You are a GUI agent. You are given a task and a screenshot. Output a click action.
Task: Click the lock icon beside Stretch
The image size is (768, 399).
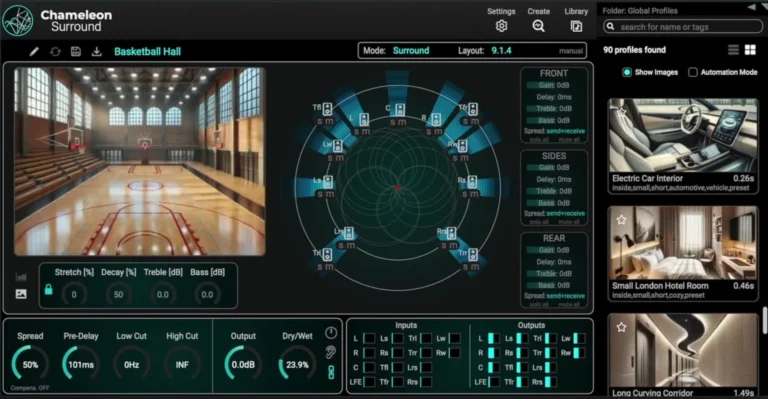(48, 289)
